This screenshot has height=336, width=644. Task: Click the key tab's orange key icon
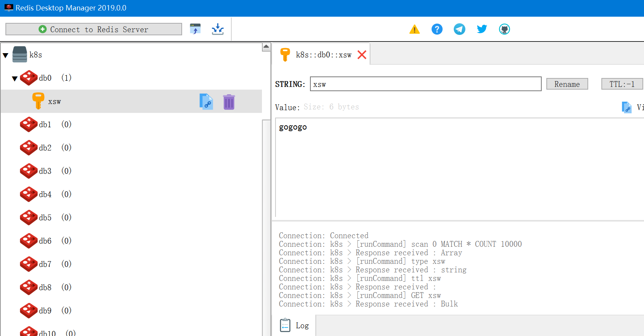[x=285, y=54]
